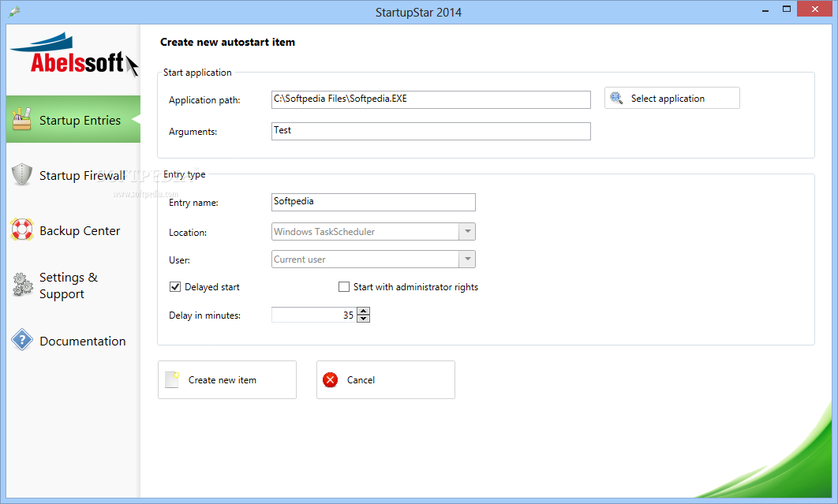Maximize the StartupStar window
Viewport: 838px width, 504px height.
coord(786,9)
